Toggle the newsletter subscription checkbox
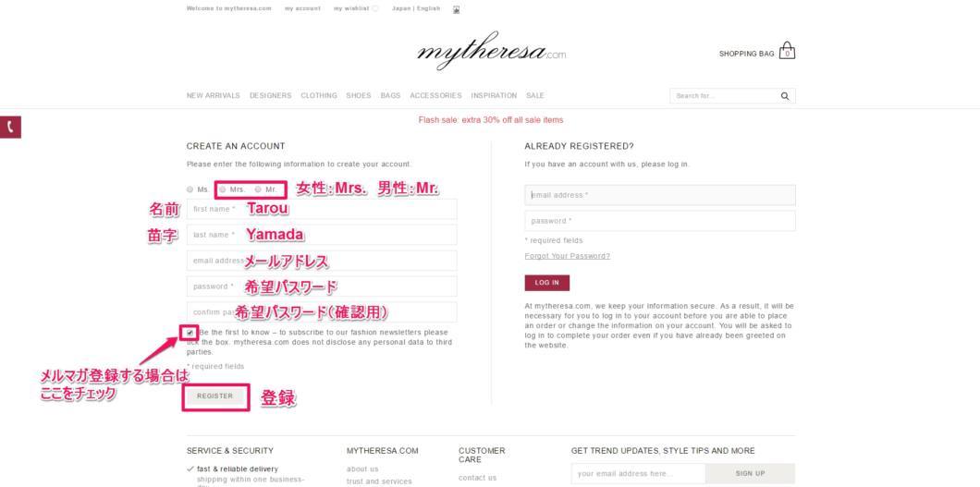The image size is (980, 487). [x=190, y=333]
